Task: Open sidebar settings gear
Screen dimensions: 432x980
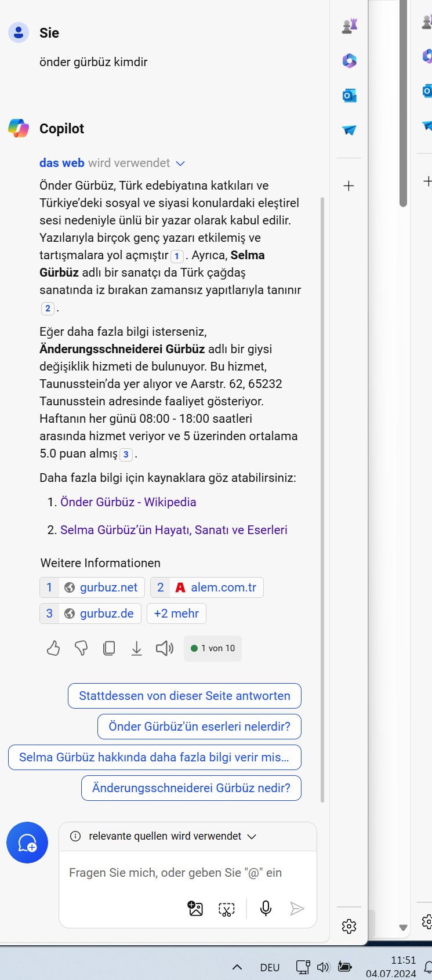Action: [x=349, y=926]
